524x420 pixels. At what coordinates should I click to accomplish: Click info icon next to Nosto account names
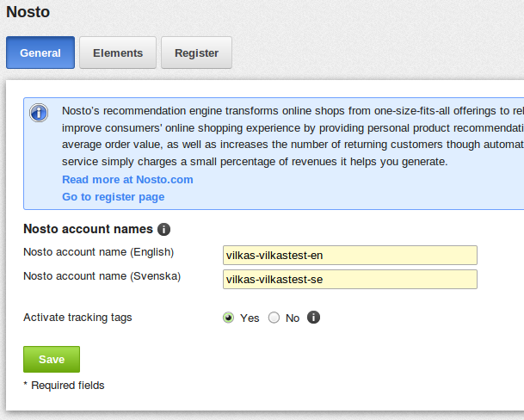[163, 230]
